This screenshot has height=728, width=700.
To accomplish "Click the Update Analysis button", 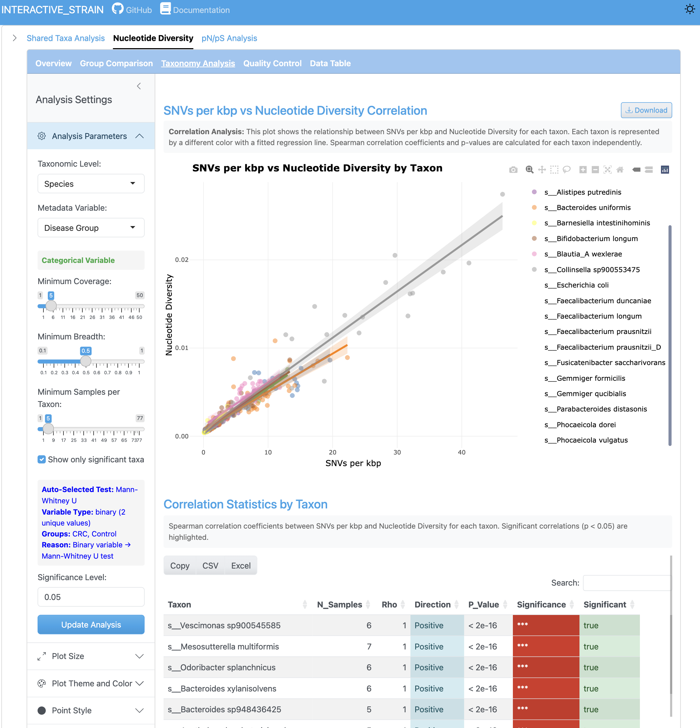I will point(91,625).
